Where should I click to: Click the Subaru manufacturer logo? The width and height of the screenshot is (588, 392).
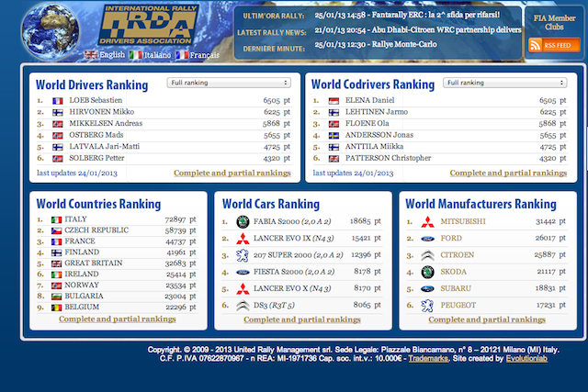(x=427, y=287)
